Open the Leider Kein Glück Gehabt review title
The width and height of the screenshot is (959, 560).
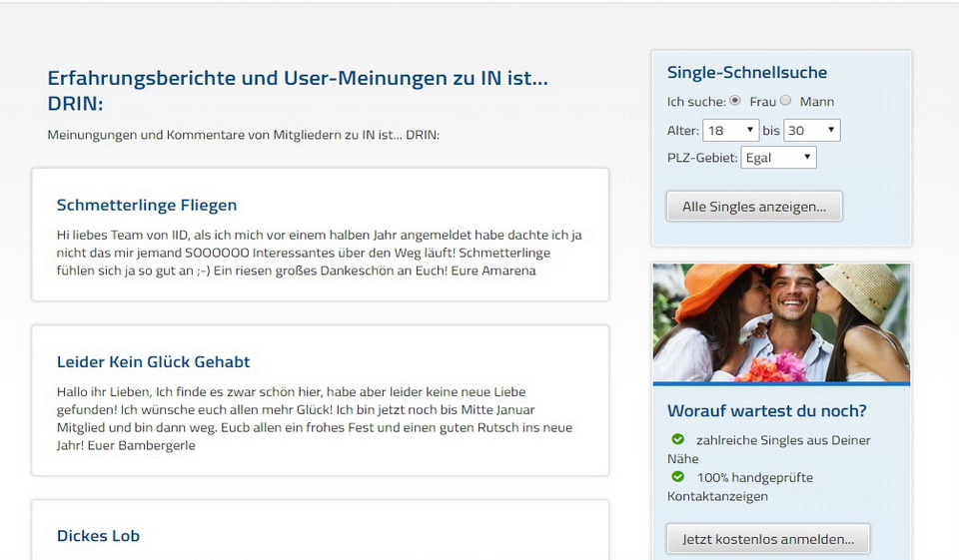(154, 362)
